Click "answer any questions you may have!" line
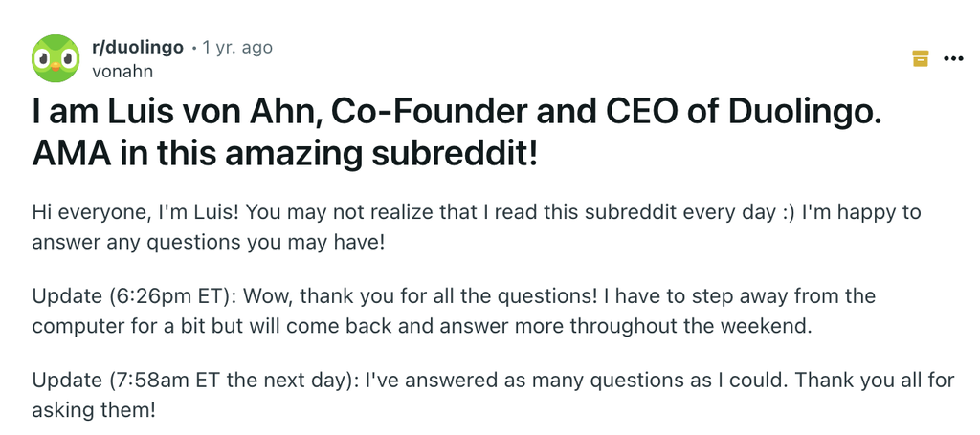This screenshot has height=435, width=980. click(x=208, y=242)
